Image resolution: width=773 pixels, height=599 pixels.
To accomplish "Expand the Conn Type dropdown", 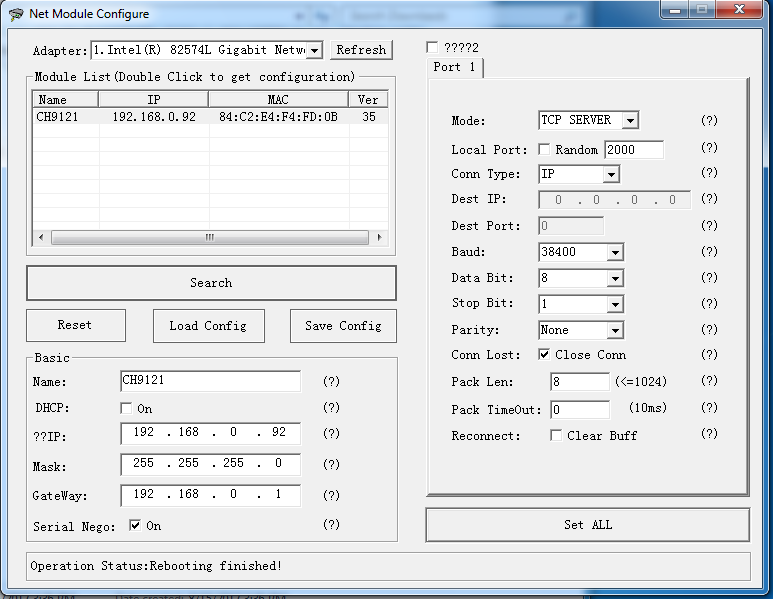I will (x=611, y=174).
